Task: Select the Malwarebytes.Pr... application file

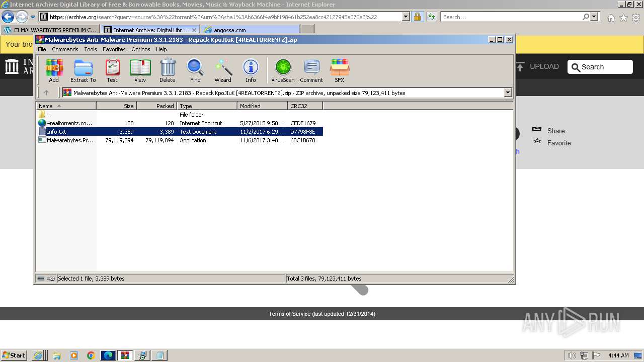Action: point(180,140)
